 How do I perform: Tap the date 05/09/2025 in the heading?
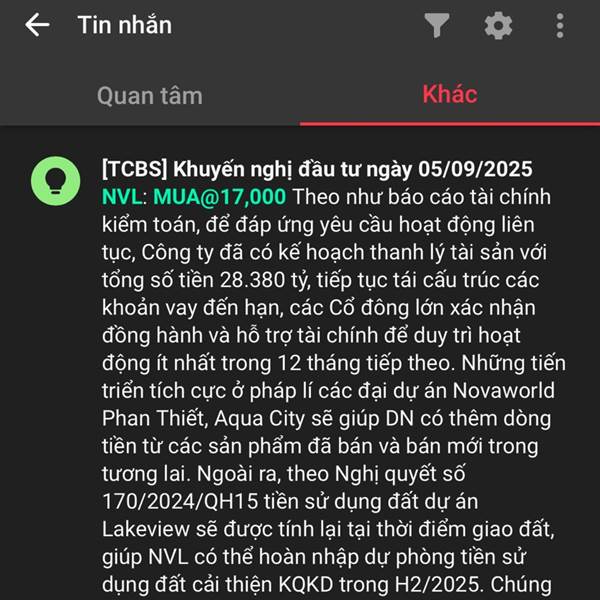tap(475, 169)
